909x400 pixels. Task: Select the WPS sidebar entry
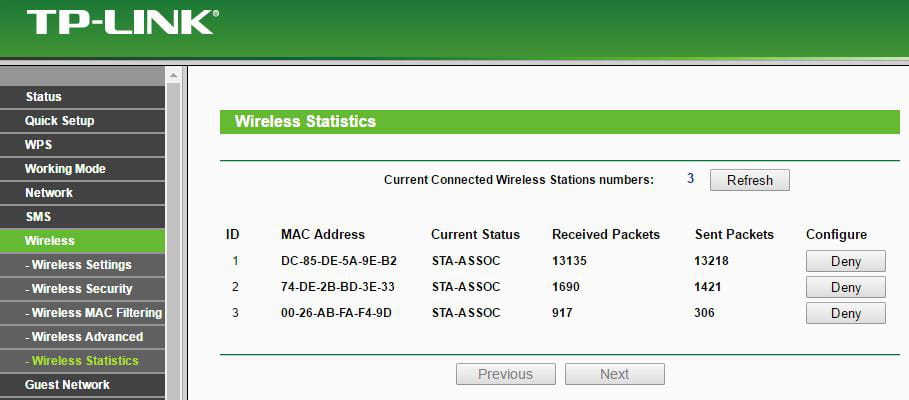tap(82, 145)
